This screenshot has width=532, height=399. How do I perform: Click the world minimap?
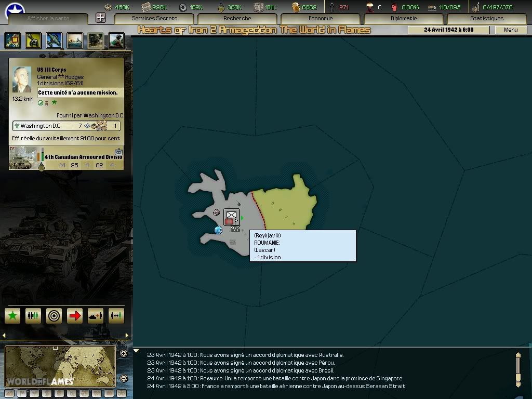(x=60, y=366)
